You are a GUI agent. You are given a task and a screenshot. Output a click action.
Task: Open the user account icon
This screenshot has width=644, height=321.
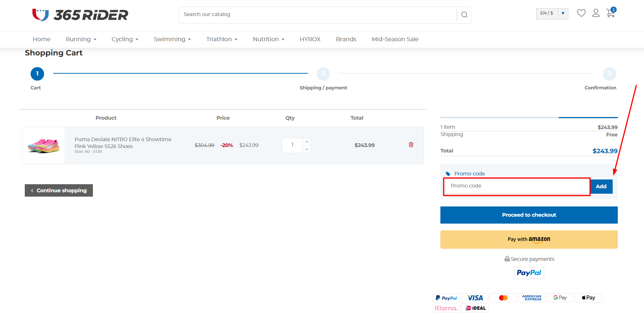[x=596, y=13]
